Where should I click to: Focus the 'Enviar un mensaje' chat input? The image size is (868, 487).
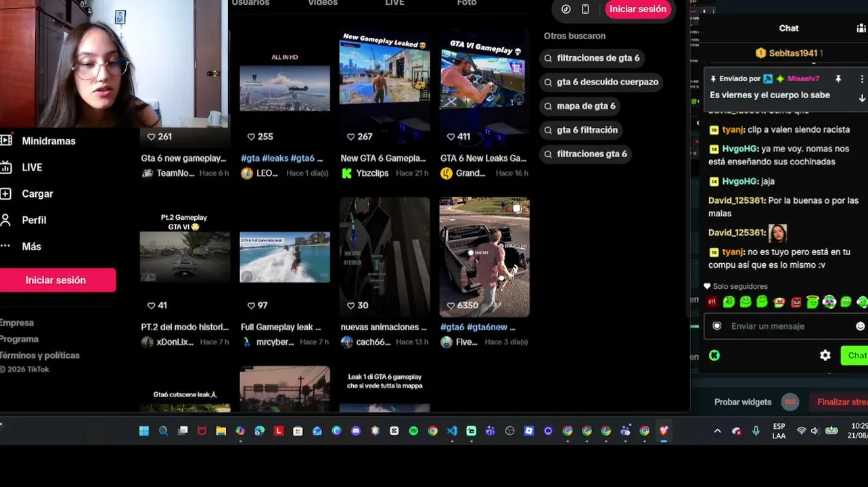click(788, 326)
